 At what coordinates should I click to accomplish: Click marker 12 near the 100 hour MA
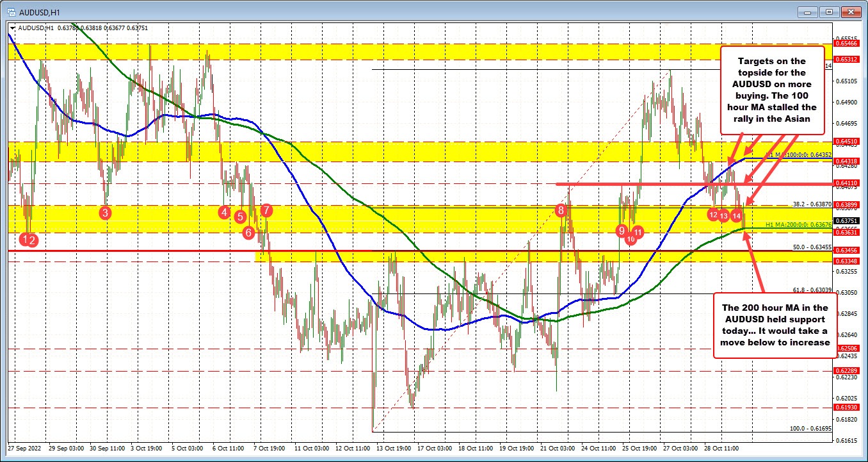[714, 215]
